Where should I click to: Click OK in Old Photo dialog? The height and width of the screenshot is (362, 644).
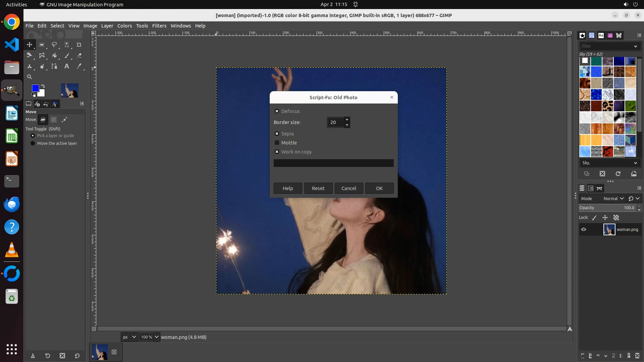coord(379,188)
